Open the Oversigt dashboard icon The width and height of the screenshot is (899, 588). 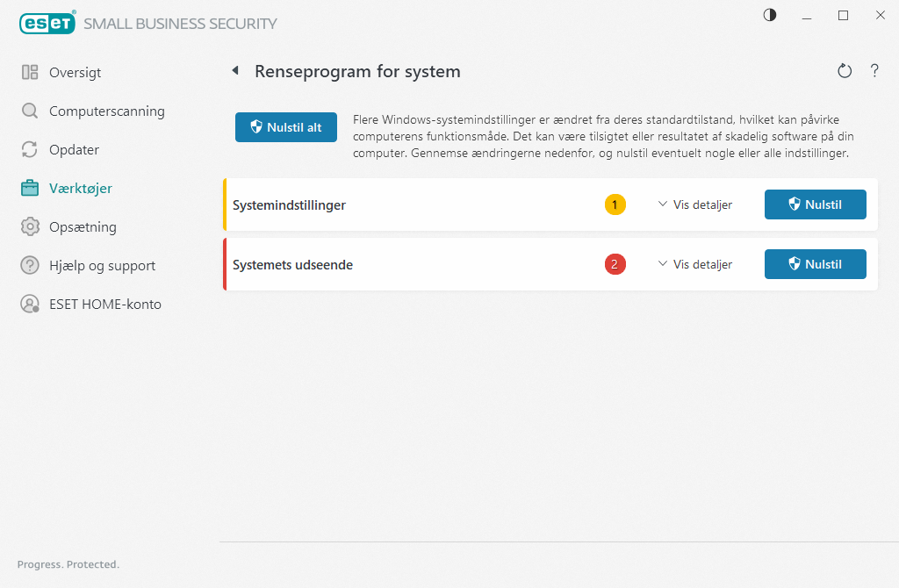click(29, 72)
